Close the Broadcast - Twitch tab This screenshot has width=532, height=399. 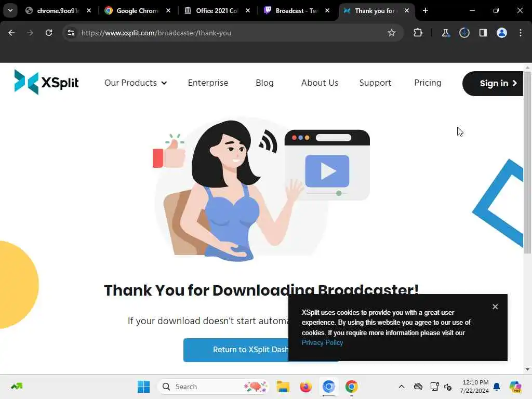[x=327, y=11]
